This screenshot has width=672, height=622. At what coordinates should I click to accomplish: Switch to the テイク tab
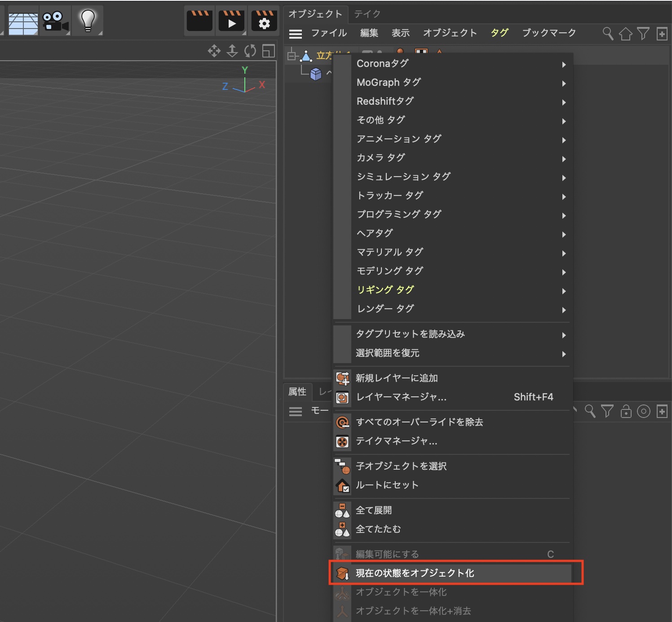(x=367, y=14)
